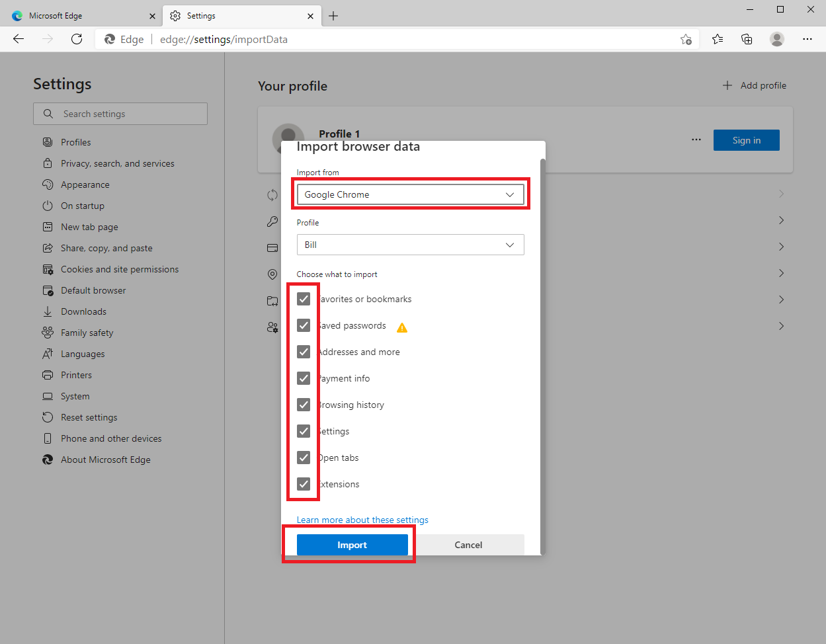Click the About Microsoft Edge logo icon
The height and width of the screenshot is (644, 826).
[x=48, y=460]
